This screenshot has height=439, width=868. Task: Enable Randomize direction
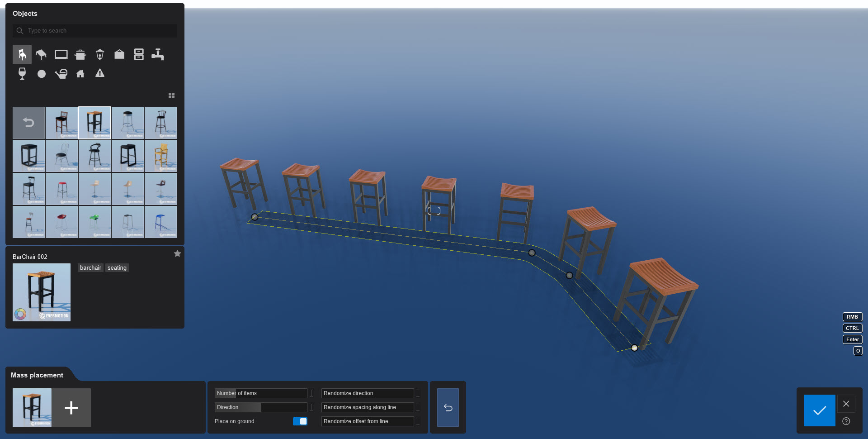pyautogui.click(x=367, y=393)
